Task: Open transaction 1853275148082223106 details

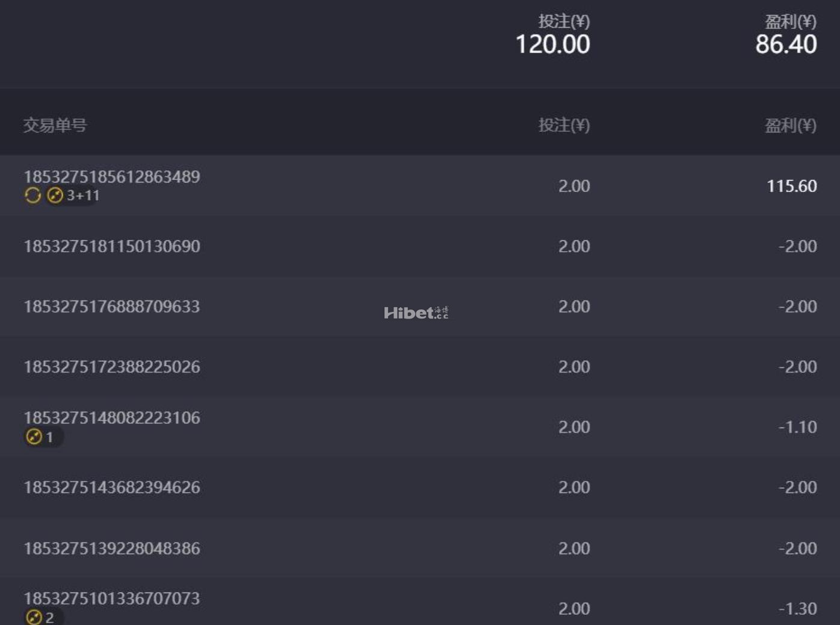Action: [x=111, y=418]
